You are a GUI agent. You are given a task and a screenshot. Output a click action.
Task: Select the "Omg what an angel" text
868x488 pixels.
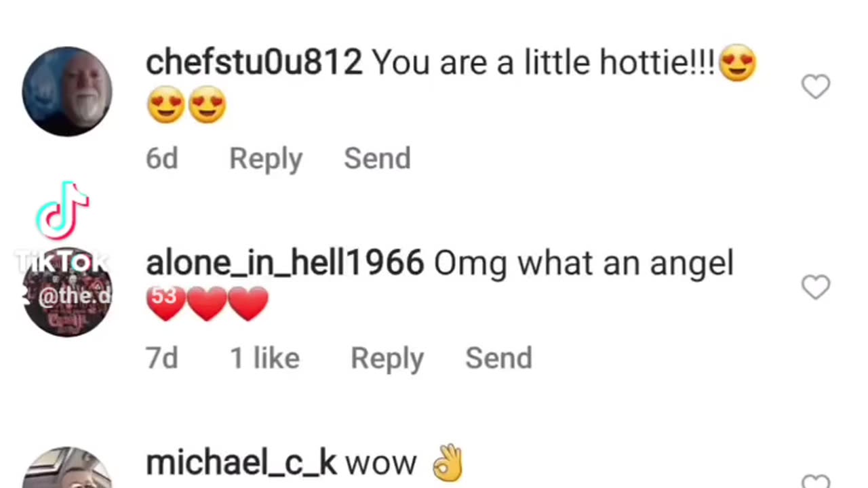pyautogui.click(x=583, y=263)
